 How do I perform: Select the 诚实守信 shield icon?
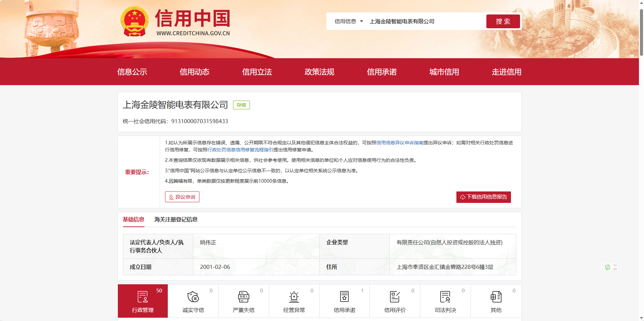pyautogui.click(x=193, y=297)
